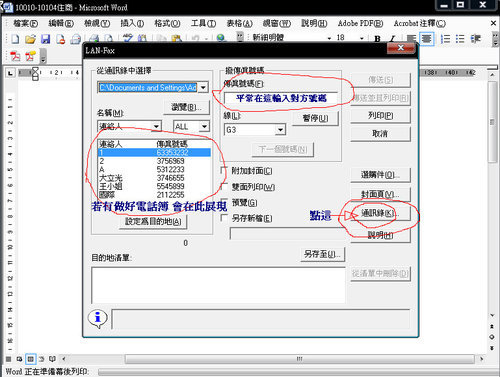500x377 pixels.
Task: Click the 瀏覽(B)... browse button
Action: pos(186,107)
